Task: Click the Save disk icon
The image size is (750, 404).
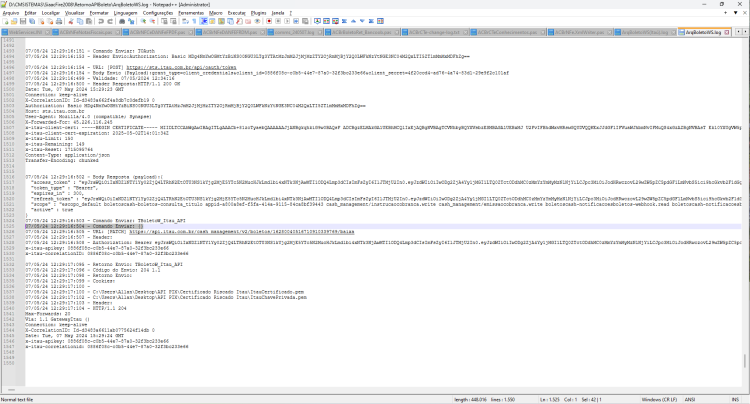Action: pyautogui.click(x=23, y=21)
